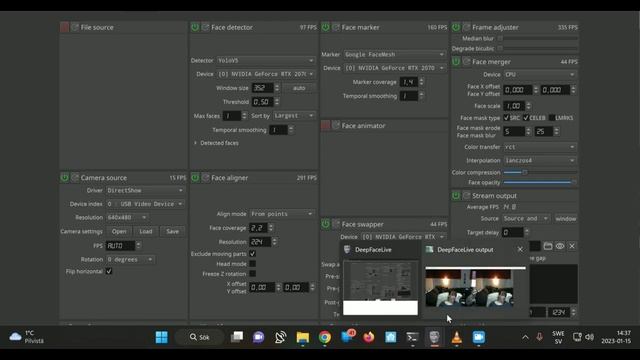This screenshot has width=640, height=360.
Task: Click the DeepFaceLive mask icon in taskbar
Action: click(x=434, y=337)
